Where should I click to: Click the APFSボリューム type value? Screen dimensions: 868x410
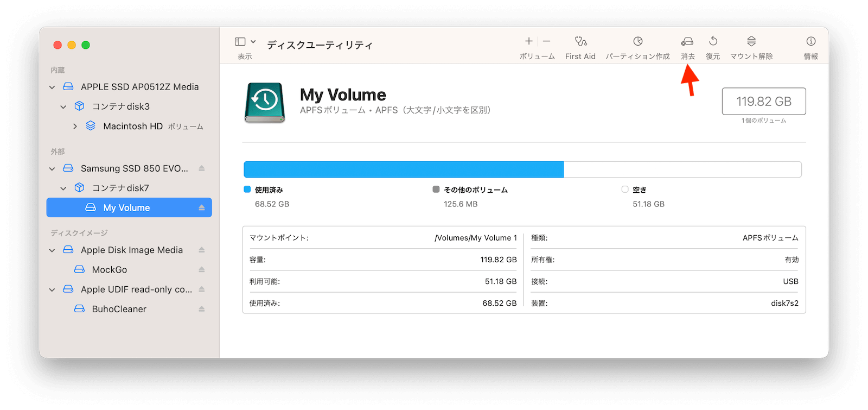tap(770, 238)
